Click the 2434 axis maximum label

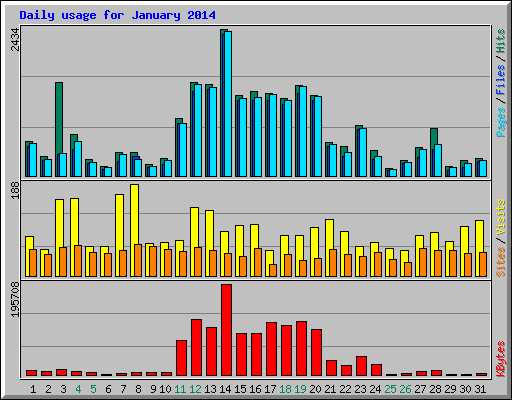click(x=15, y=39)
